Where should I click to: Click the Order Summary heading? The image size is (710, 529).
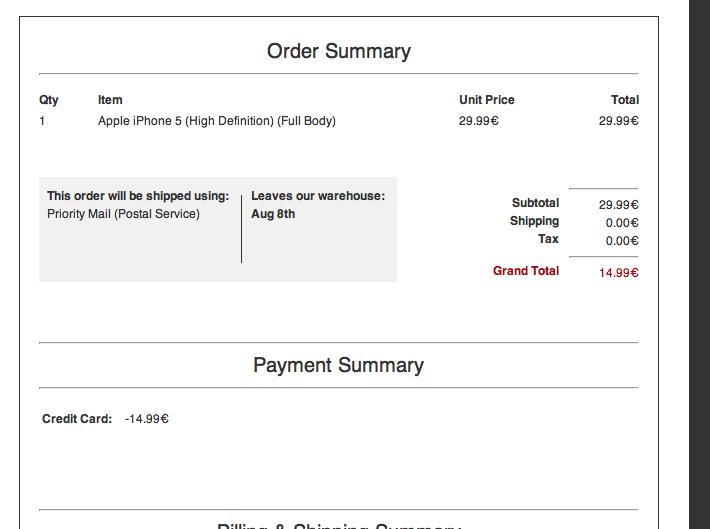[339, 51]
